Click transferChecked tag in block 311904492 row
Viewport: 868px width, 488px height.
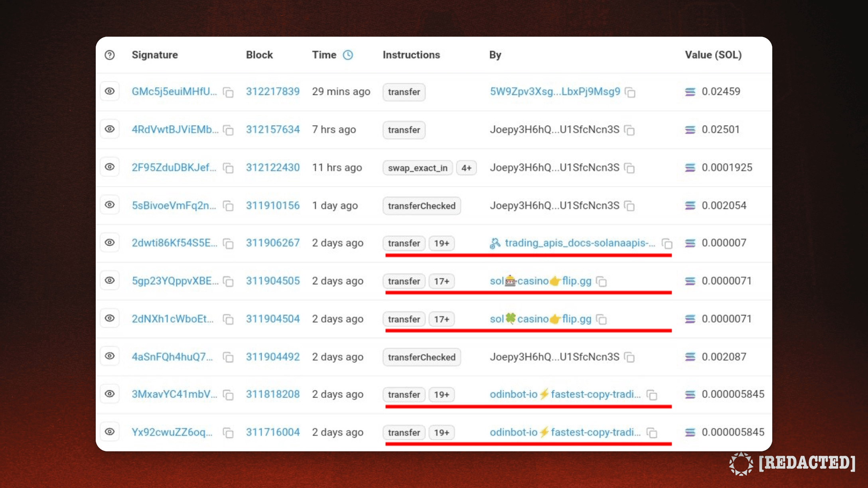[422, 357]
